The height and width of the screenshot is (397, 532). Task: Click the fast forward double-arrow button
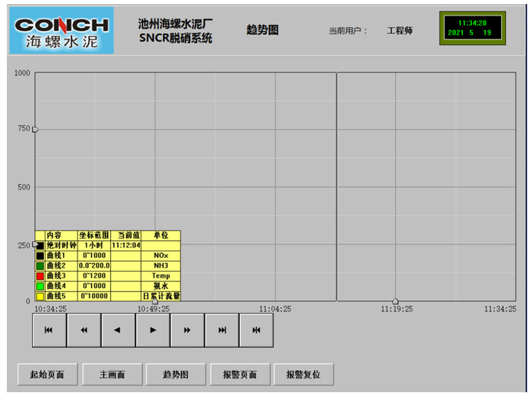coord(187,330)
